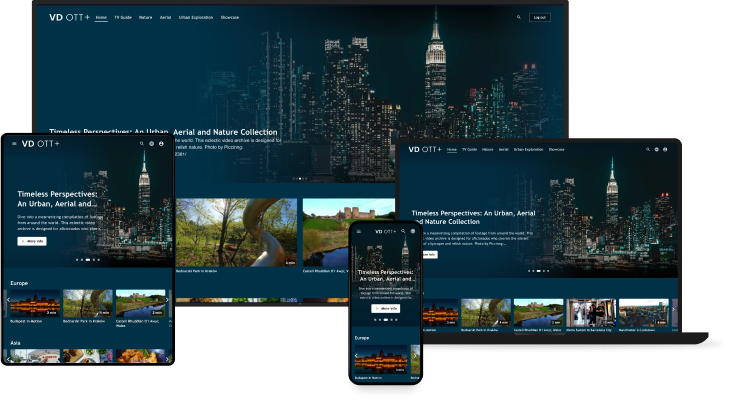Open Urban Exploration on the laptop
This screenshot has width=730, height=400.
tap(528, 149)
